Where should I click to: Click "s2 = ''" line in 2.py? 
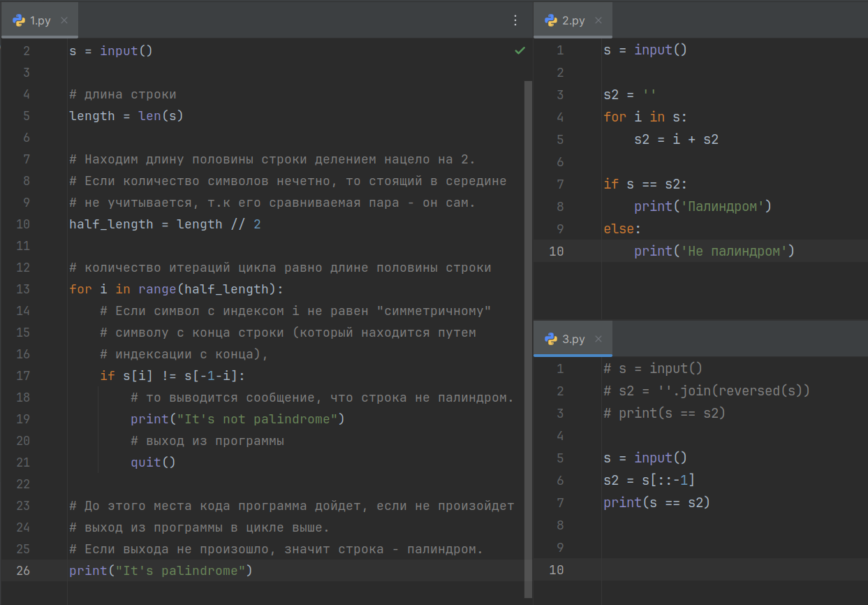(631, 94)
